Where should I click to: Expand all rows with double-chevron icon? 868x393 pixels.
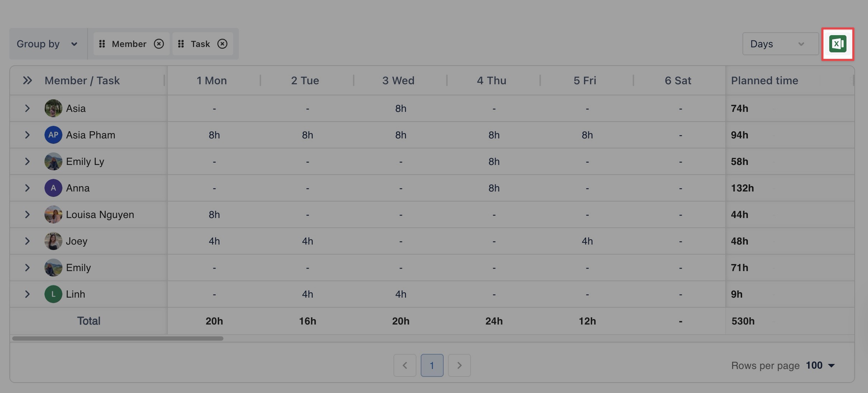[27, 80]
